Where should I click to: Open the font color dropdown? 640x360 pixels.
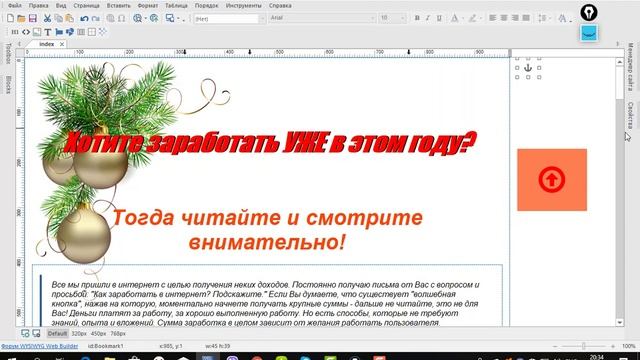pos(463,18)
